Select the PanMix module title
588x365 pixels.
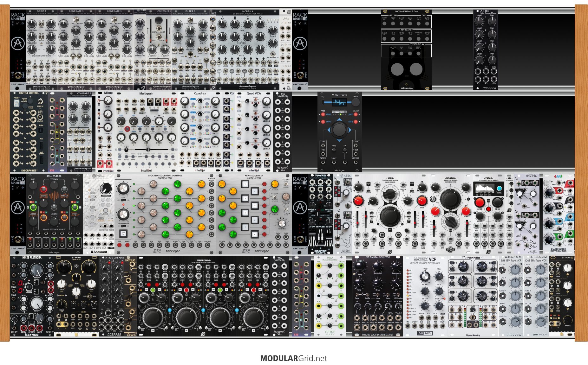pos(473,258)
